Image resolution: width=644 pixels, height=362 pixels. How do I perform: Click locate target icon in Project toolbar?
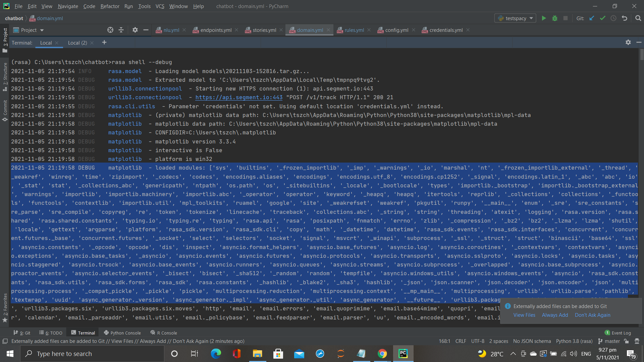pos(110,30)
